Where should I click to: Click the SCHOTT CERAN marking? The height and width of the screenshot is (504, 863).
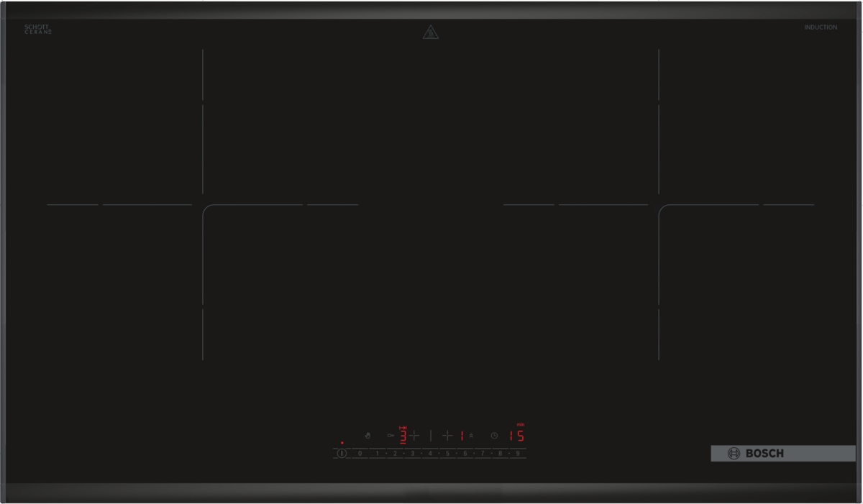pyautogui.click(x=38, y=29)
